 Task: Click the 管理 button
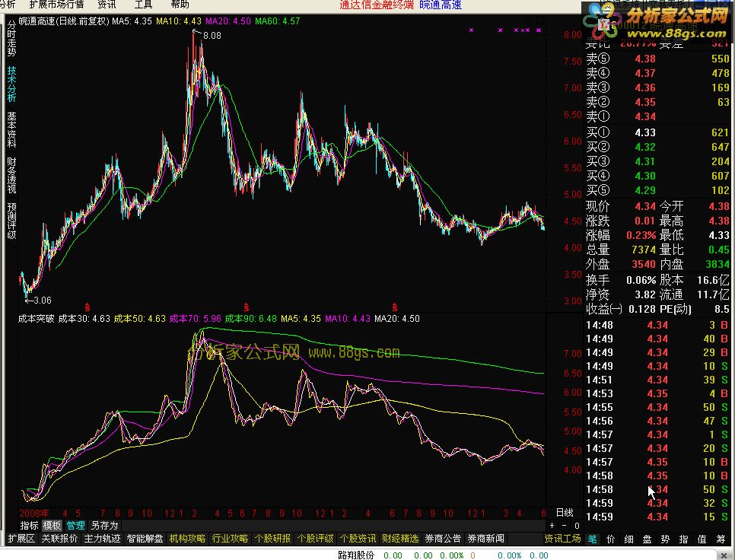(75, 526)
